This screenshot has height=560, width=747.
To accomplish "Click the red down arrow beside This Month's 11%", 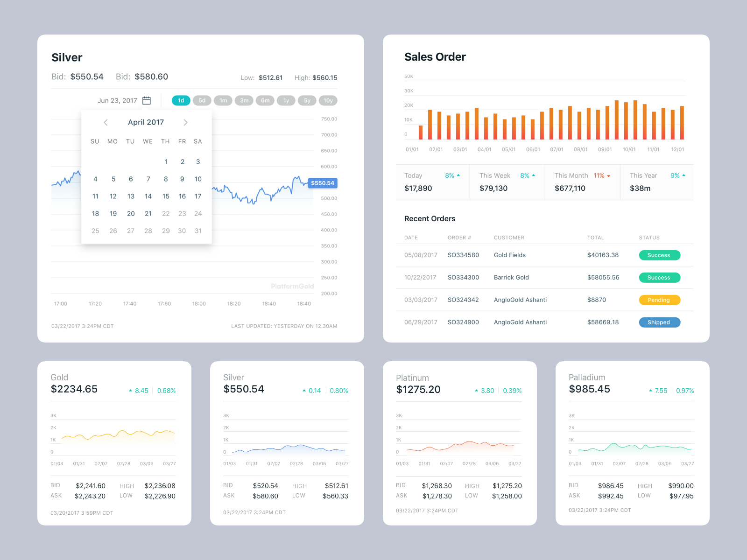I will click(608, 176).
